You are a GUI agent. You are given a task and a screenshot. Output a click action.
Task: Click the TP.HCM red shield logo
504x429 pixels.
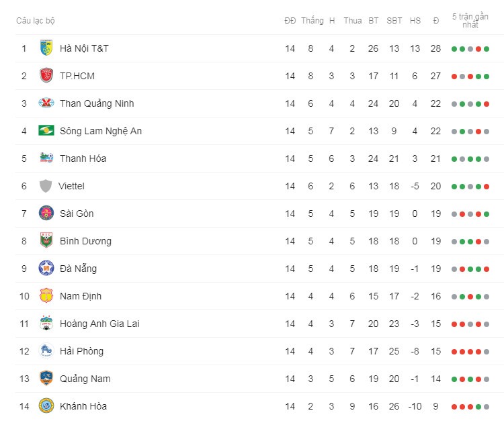[46, 76]
